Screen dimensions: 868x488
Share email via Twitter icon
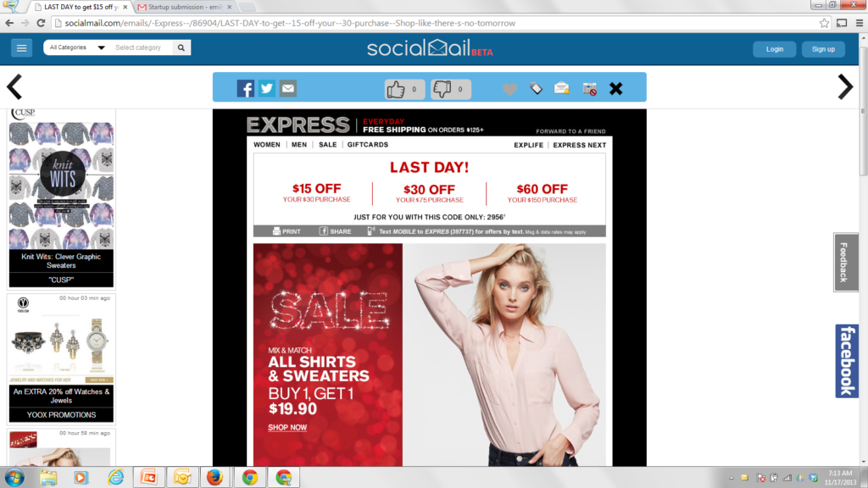pos(267,88)
